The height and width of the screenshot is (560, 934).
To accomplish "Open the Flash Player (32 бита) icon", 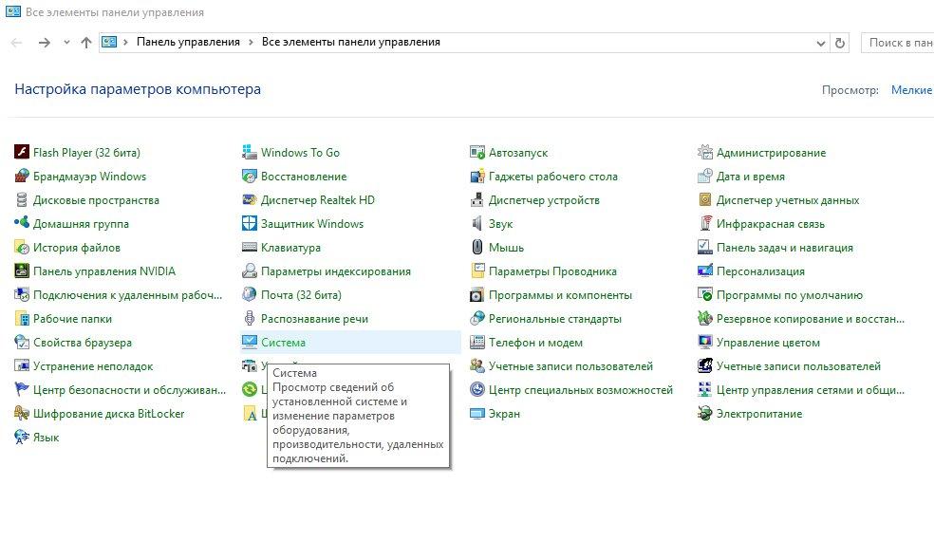I will click(22, 152).
